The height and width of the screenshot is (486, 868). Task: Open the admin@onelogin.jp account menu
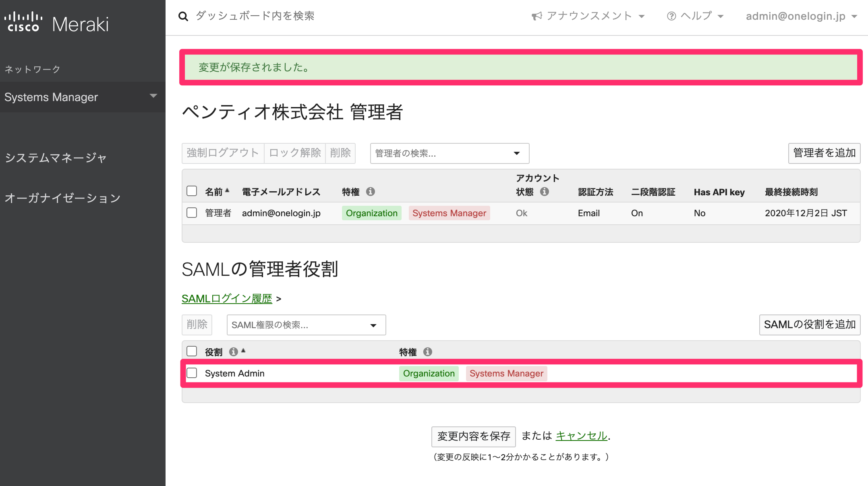coord(802,16)
